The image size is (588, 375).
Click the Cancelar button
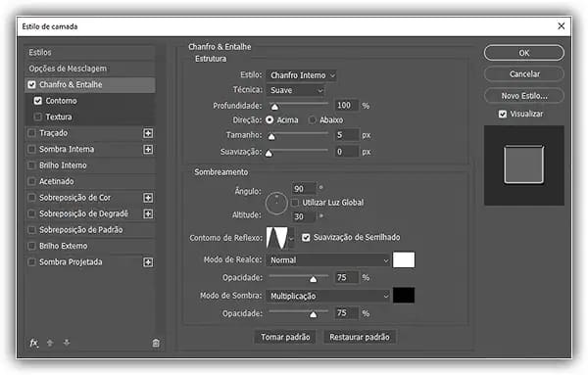pyautogui.click(x=524, y=74)
